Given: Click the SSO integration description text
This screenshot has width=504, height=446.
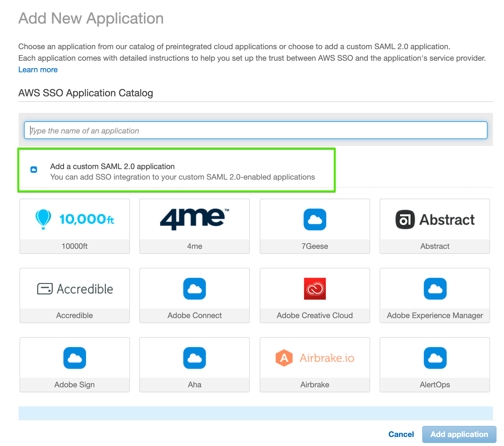Looking at the screenshot, I should click(x=183, y=177).
